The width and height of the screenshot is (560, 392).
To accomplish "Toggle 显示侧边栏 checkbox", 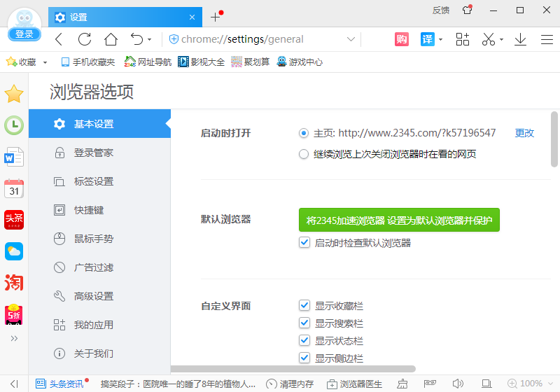I will (304, 358).
